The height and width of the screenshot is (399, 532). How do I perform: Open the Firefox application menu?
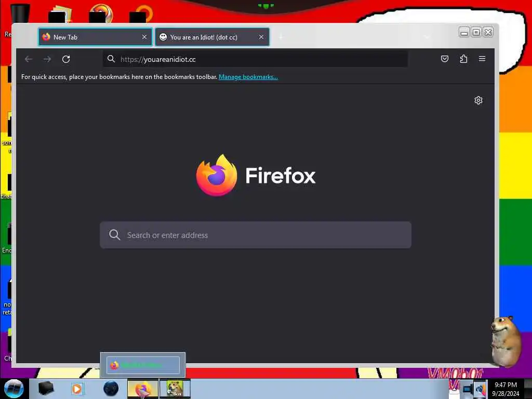pyautogui.click(x=482, y=59)
